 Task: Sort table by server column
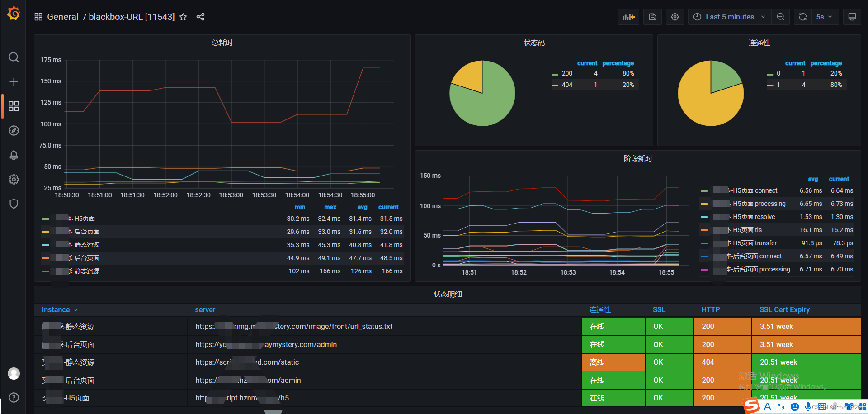205,310
